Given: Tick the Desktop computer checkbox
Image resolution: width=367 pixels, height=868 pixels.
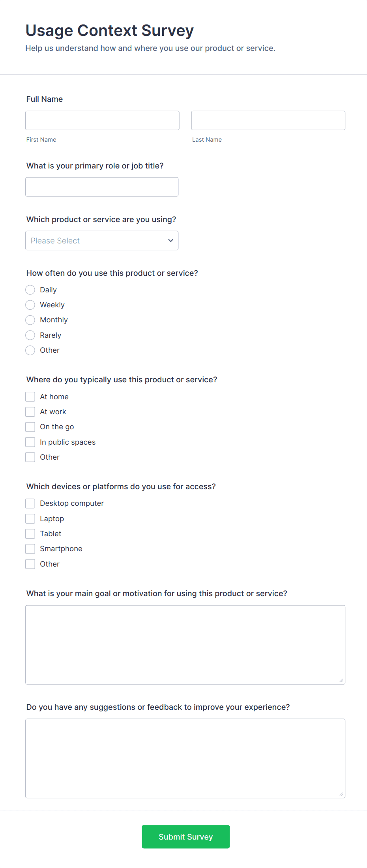Looking at the screenshot, I should pyautogui.click(x=30, y=503).
